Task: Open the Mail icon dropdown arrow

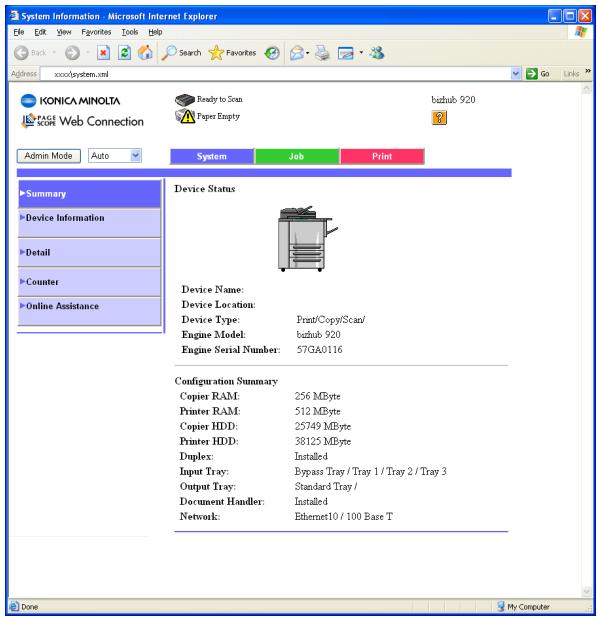Action: coord(307,53)
